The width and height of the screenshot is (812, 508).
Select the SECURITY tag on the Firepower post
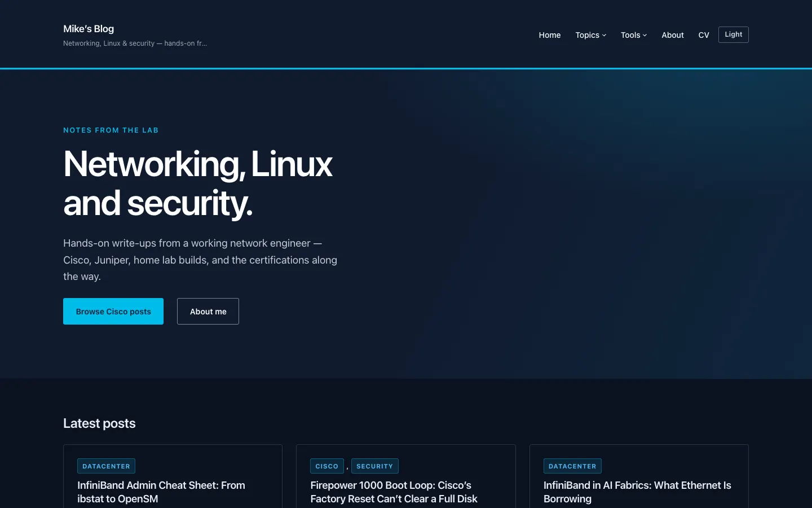click(x=375, y=466)
